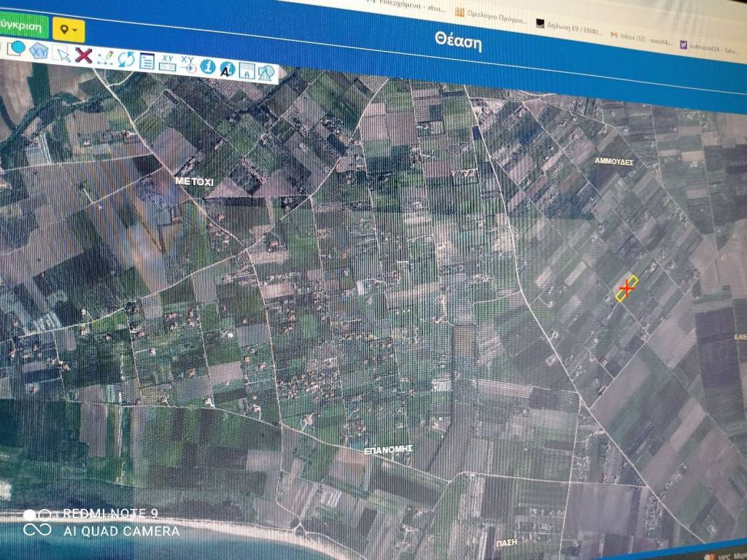Click the green Σύγκριση button
Image resolution: width=747 pixels, height=560 pixels.
(22, 25)
